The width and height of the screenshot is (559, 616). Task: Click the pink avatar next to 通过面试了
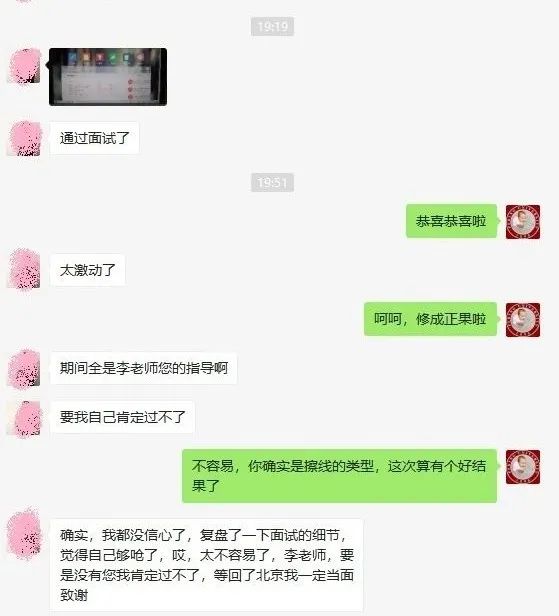point(24,139)
